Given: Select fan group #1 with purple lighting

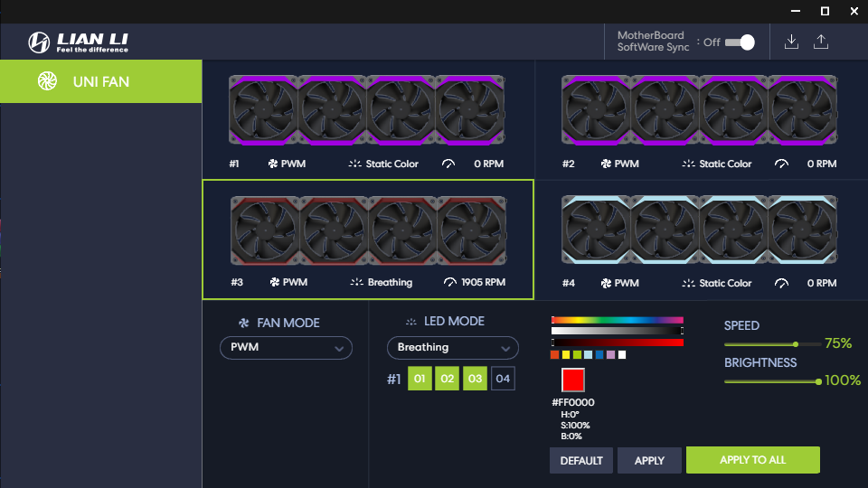Looking at the screenshot, I should [366, 110].
